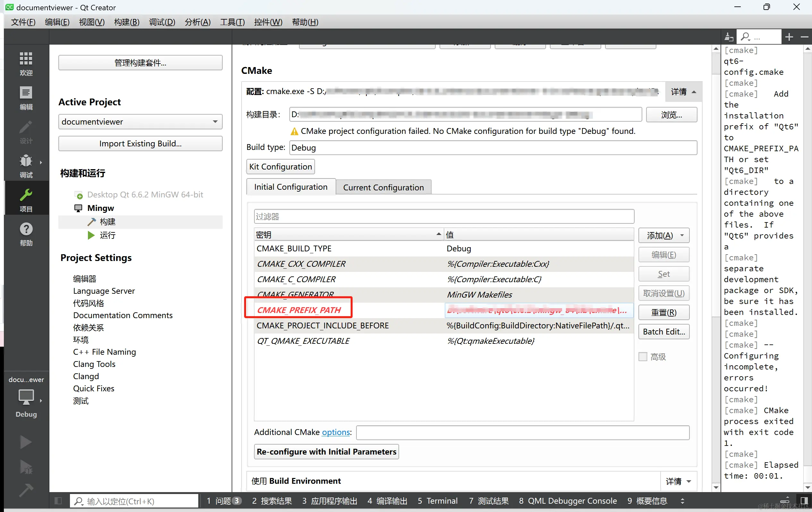Open the 调试(D) debug menu
The height and width of the screenshot is (512, 812).
[162, 22]
